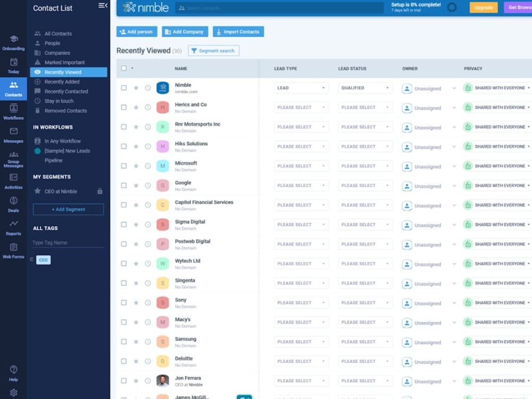Click the setup progress circle
The height and width of the screenshot is (399, 532).
[x=452, y=7]
